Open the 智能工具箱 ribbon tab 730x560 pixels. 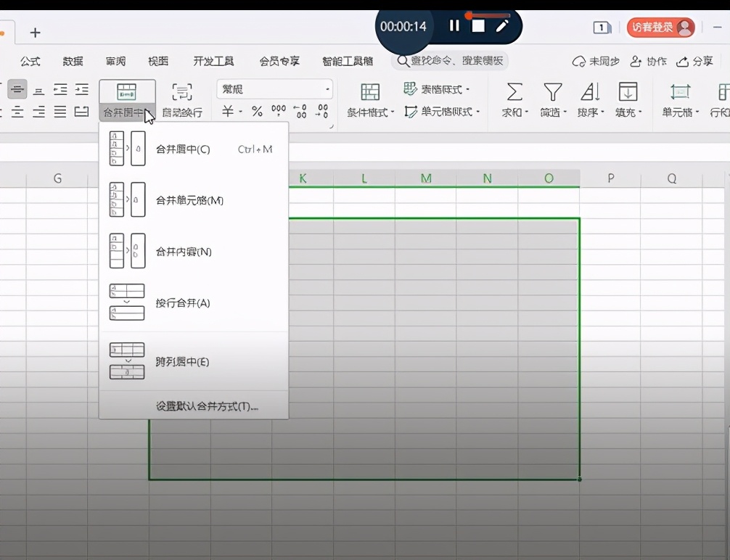click(348, 61)
